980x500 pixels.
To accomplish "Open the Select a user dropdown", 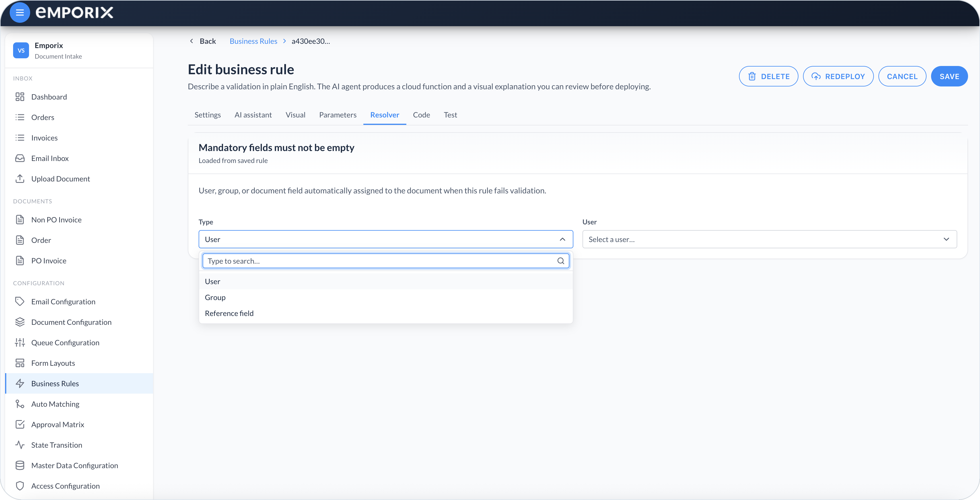I will (769, 239).
